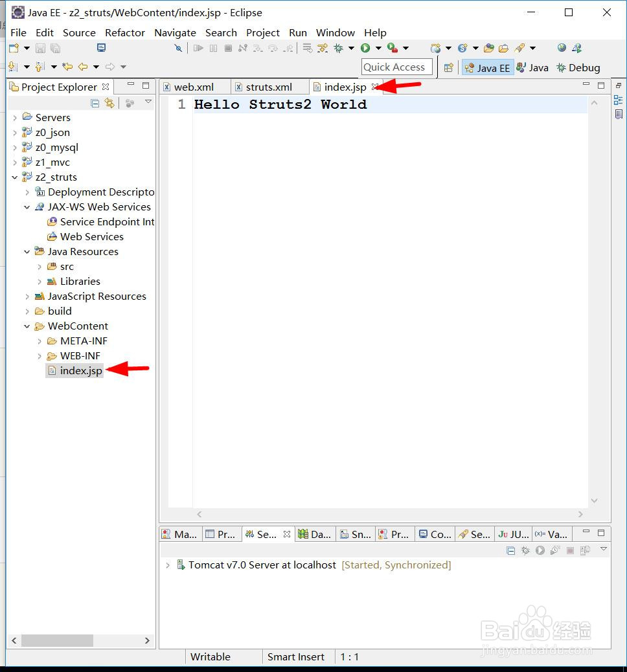This screenshot has height=672, width=627.
Task: Click the Launch Web Service Explorer icon
Action: (x=577, y=48)
